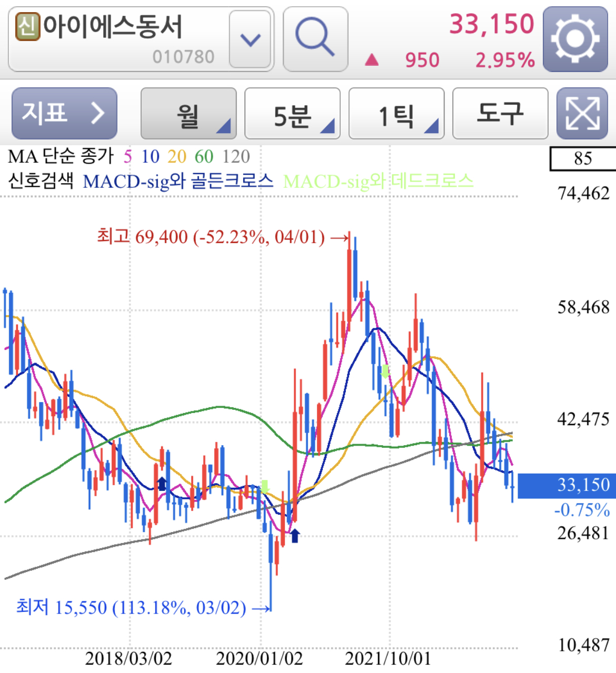Click MA period 10 label
The image size is (616, 673).
click(150, 156)
